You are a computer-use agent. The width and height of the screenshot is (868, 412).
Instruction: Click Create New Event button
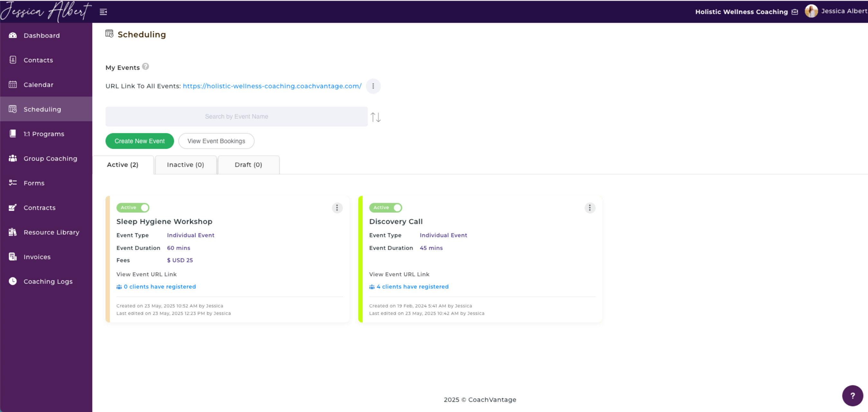140,141
